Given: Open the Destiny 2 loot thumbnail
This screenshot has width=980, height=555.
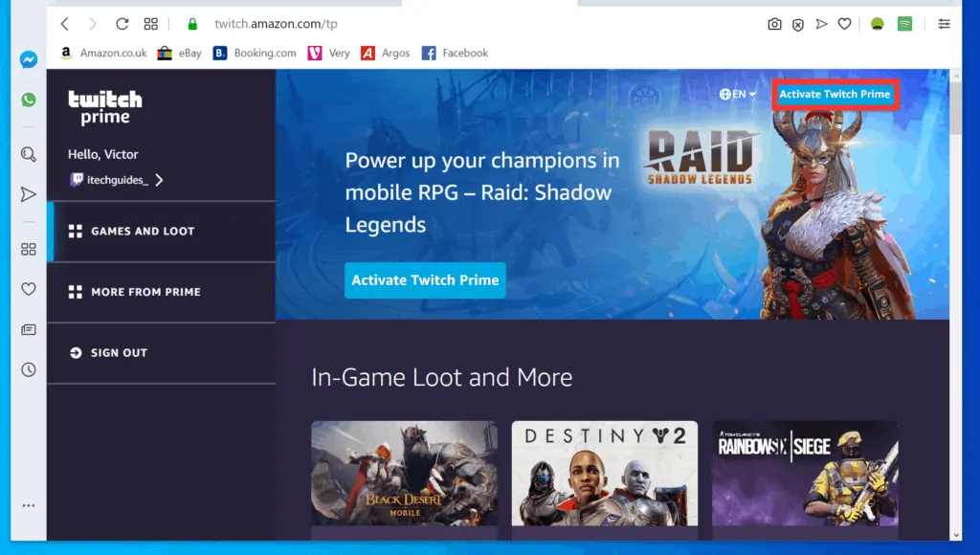Looking at the screenshot, I should (604, 478).
